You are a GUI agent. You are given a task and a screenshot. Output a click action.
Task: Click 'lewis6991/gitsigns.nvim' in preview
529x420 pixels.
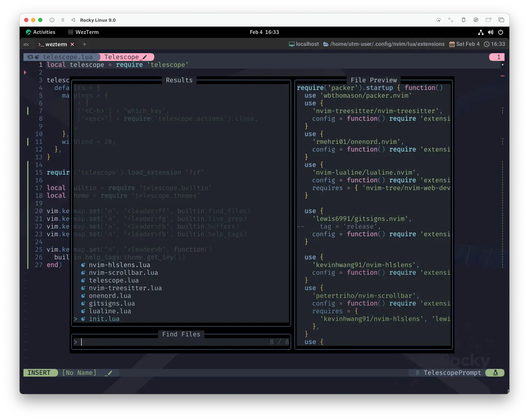360,219
